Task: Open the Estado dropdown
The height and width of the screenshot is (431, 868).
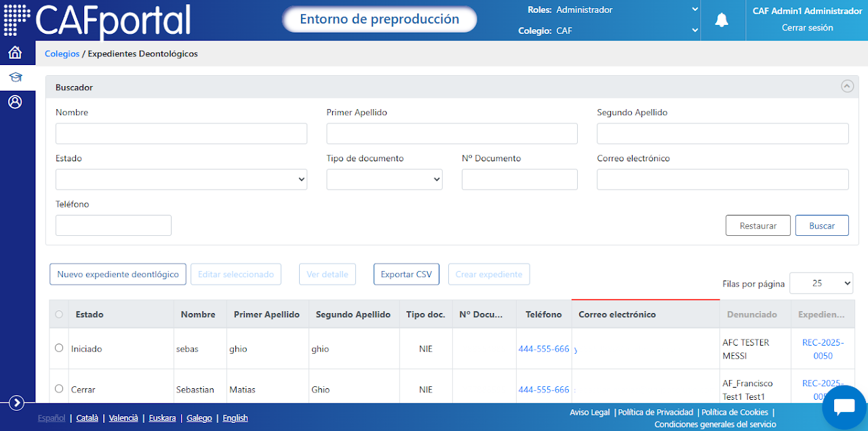Action: point(181,180)
